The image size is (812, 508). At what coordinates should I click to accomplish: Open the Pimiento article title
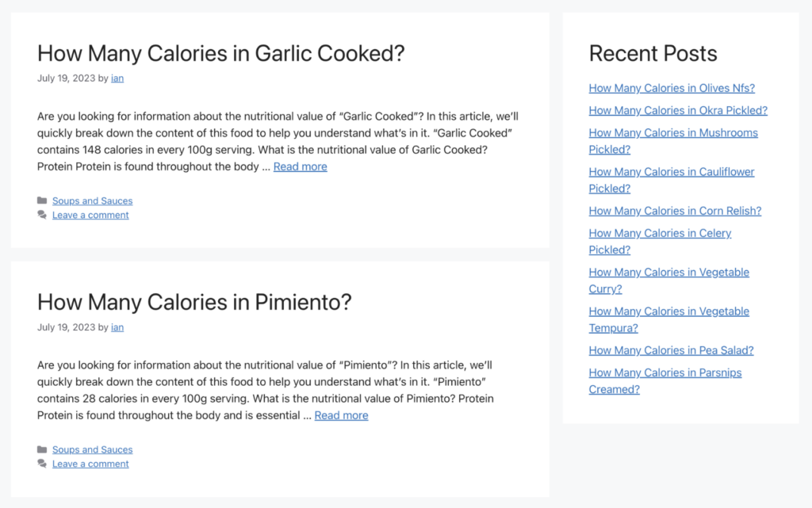pyautogui.click(x=194, y=302)
